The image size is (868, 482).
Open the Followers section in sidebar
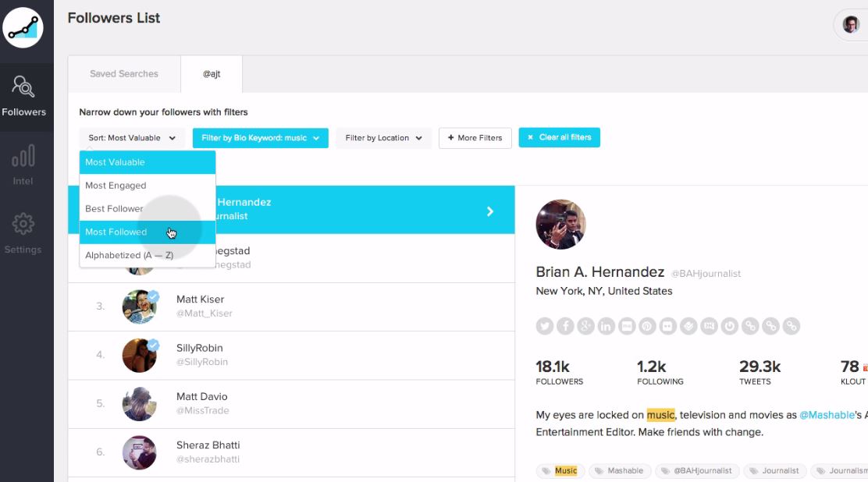tap(23, 96)
